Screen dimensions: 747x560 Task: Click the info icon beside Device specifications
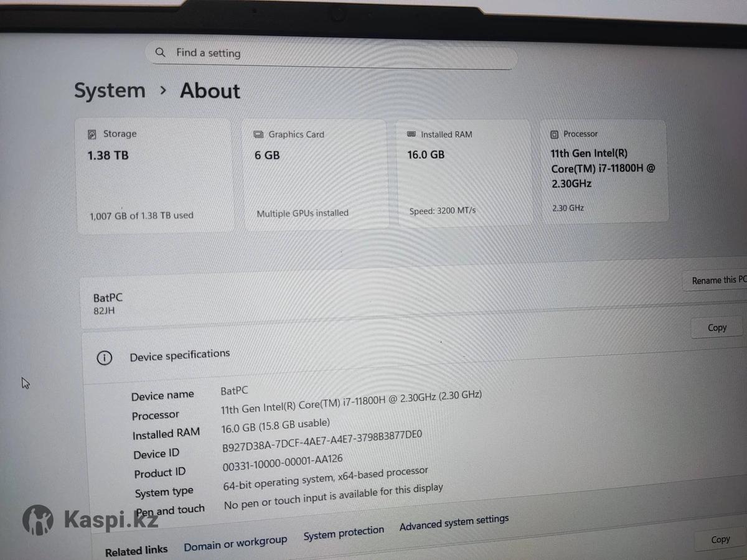click(104, 358)
